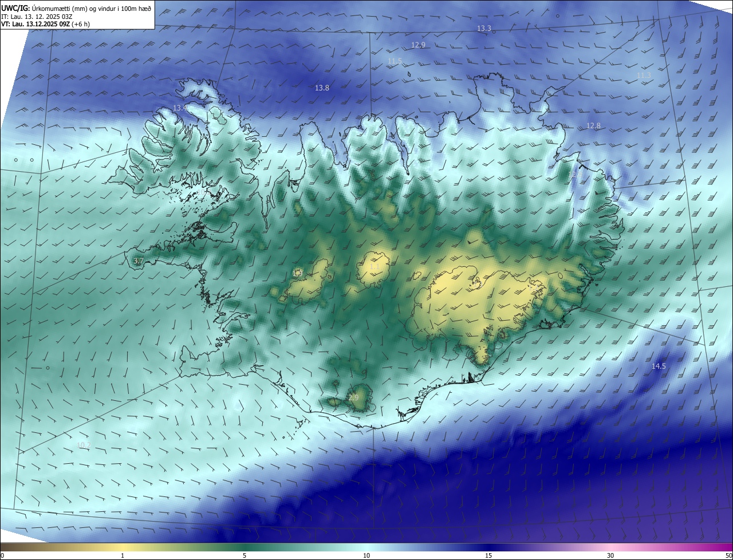Select the 'IT: Lau. 13. 12. 2025 03Z' line
Screen dimensions: 733x560
36,17
